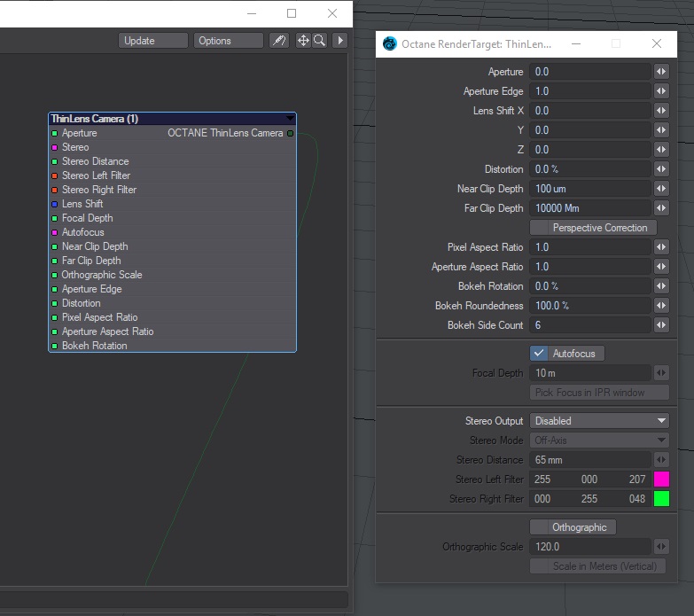The height and width of the screenshot is (616, 694).
Task: Click the Pixel Aspect Ratio stepper arrows
Action: (x=661, y=247)
